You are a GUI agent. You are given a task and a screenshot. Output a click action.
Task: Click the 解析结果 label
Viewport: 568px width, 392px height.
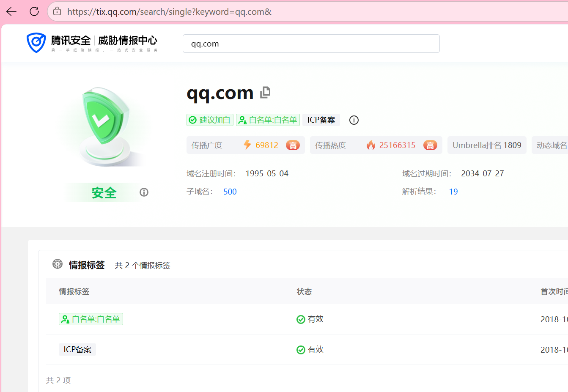point(419,192)
